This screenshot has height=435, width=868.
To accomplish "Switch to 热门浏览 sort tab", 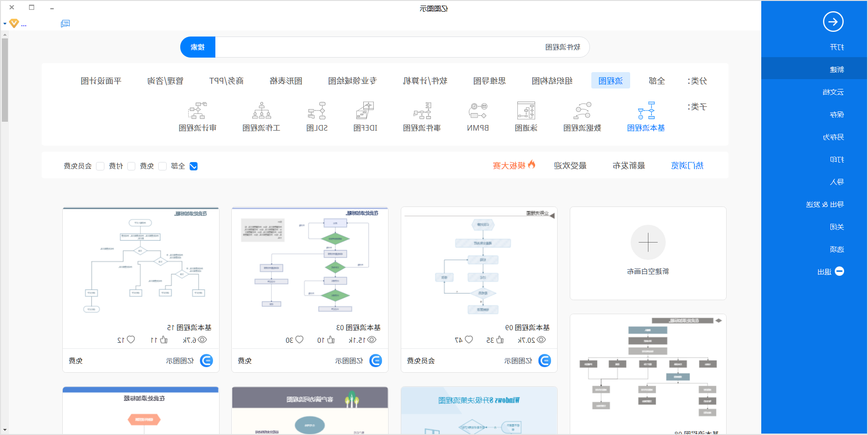I will tap(687, 165).
